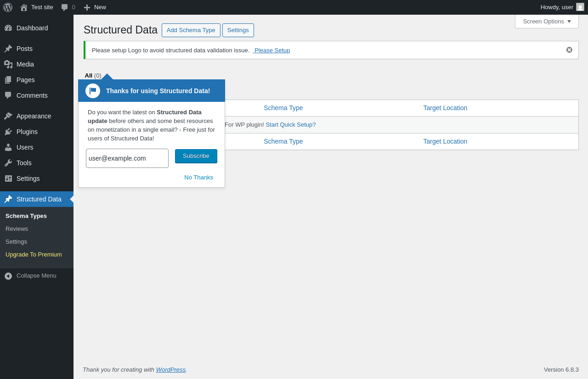Click the WordPress logo icon

coord(8,7)
